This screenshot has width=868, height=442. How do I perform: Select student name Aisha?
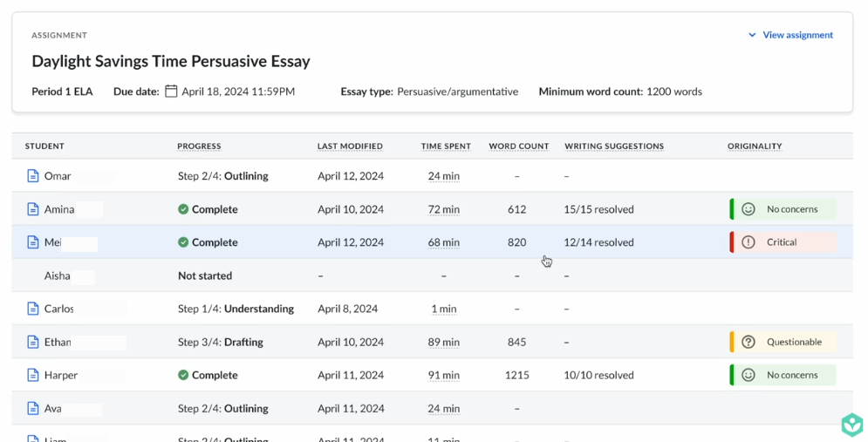point(57,275)
